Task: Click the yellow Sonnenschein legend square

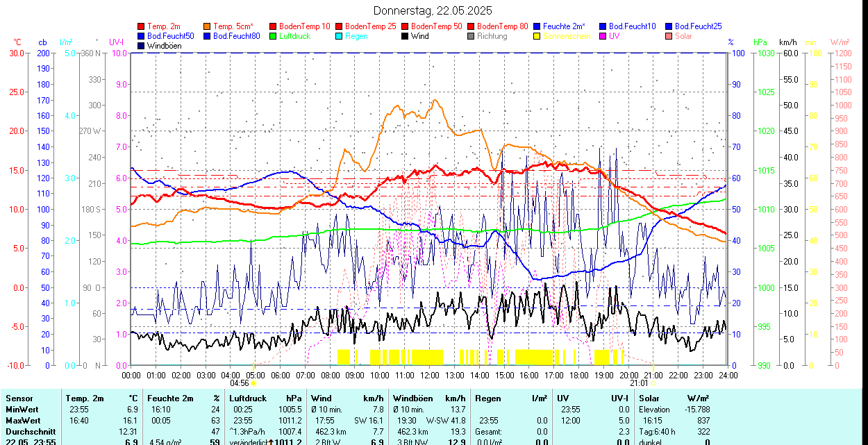Action: [537, 36]
